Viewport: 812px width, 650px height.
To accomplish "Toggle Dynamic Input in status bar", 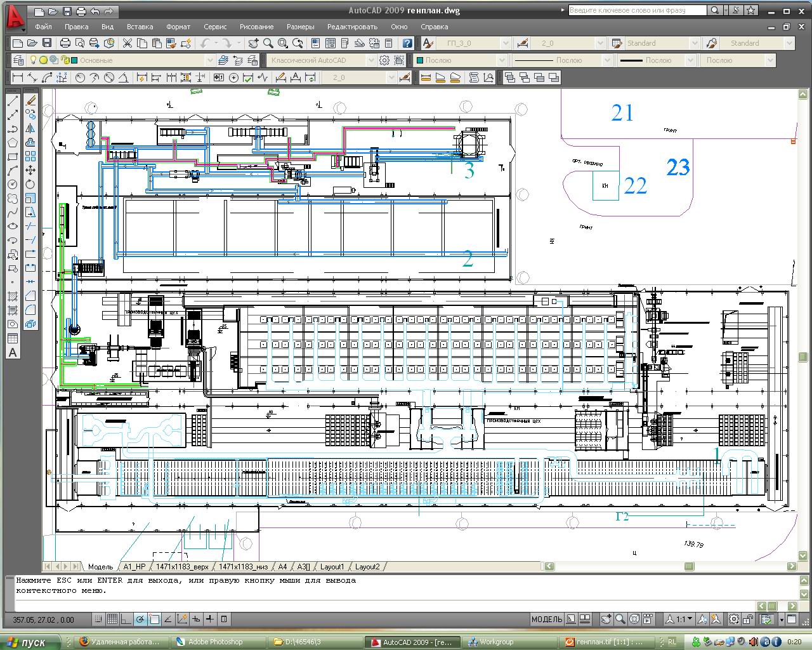I will [196, 619].
